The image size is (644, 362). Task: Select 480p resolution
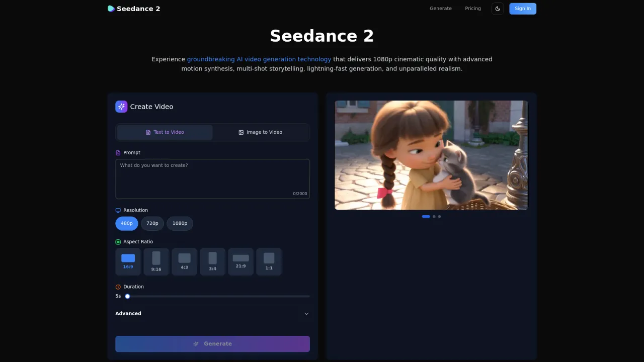(127, 223)
